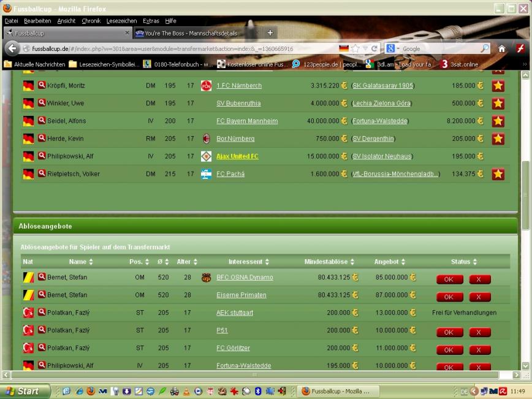The image size is (532, 399).
Task: Click magnifier icon next to Kröpfli, Moritz
Action: tap(42, 86)
